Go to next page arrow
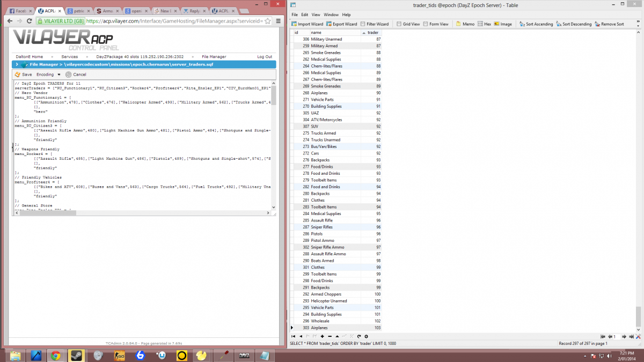 click(x=625, y=336)
